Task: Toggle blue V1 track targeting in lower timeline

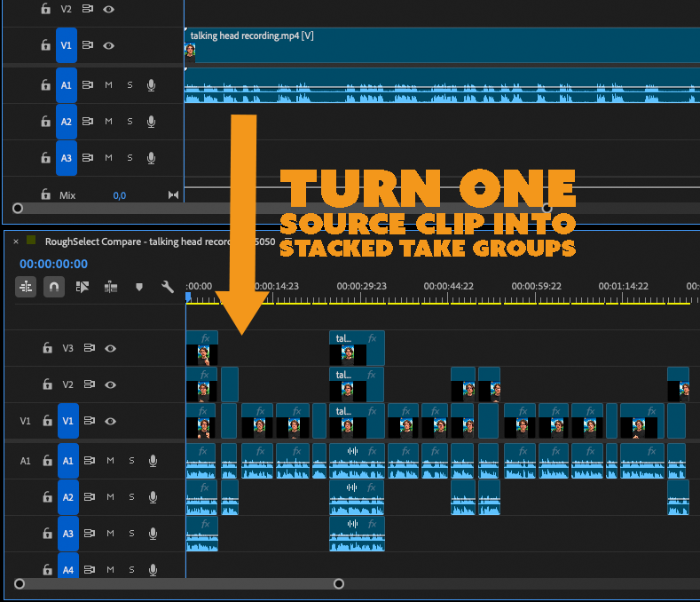Action: tap(67, 421)
